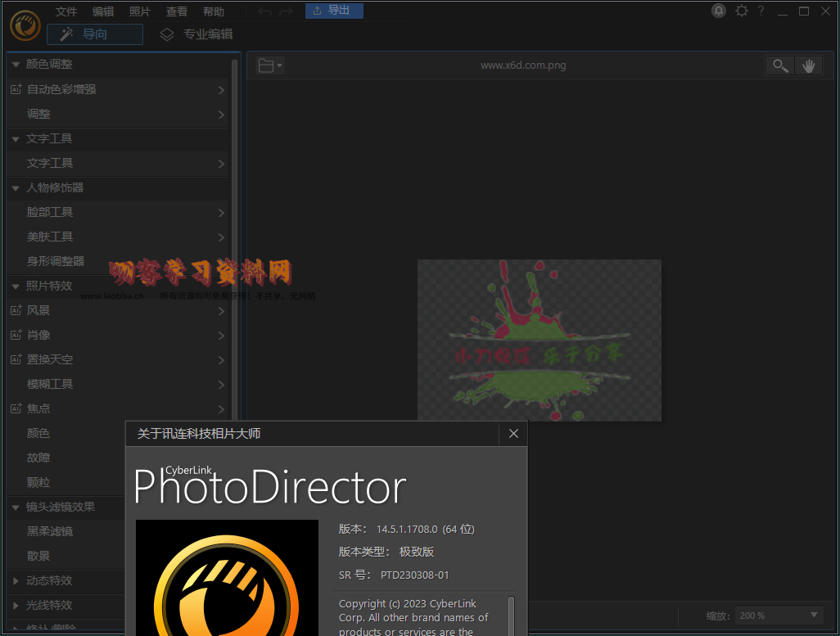Collapse the 颜色调整 section

16,64
